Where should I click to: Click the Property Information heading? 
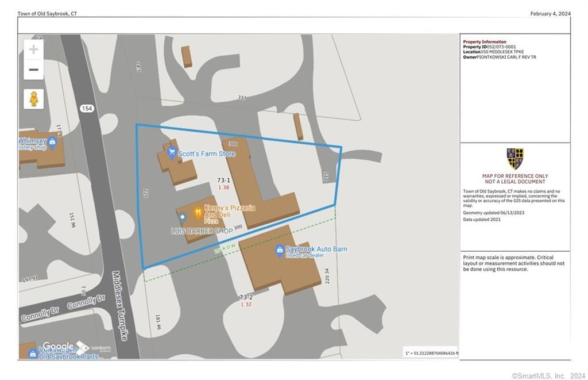(485, 42)
